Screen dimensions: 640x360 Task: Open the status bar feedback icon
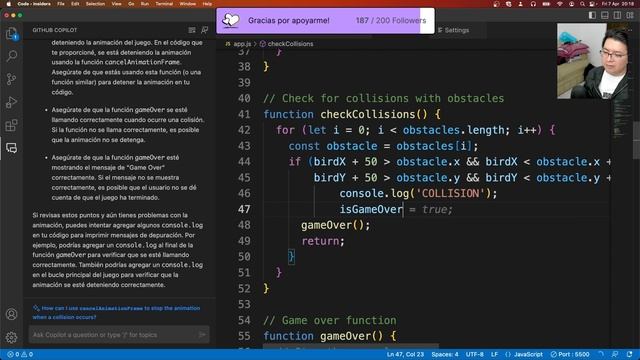click(x=615, y=354)
